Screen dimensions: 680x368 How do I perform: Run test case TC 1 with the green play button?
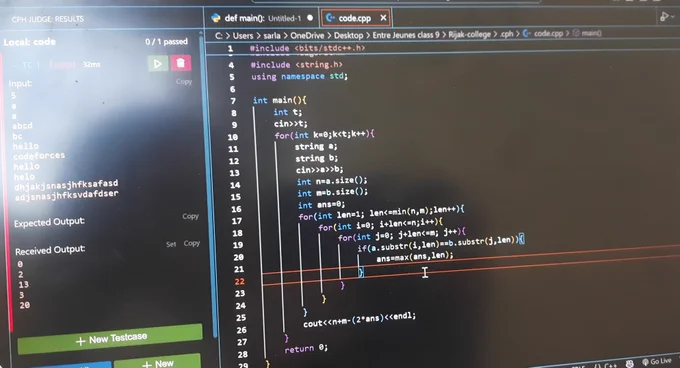[158, 64]
